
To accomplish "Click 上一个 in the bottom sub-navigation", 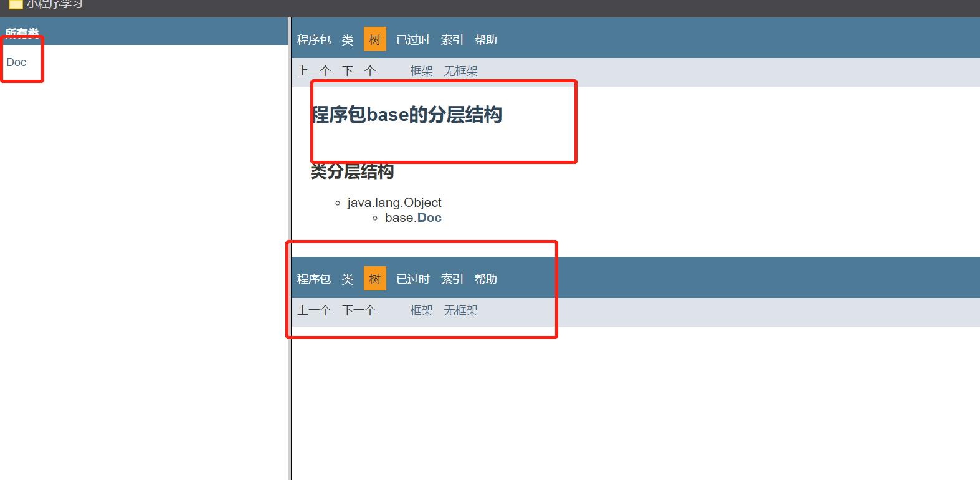I will (313, 310).
